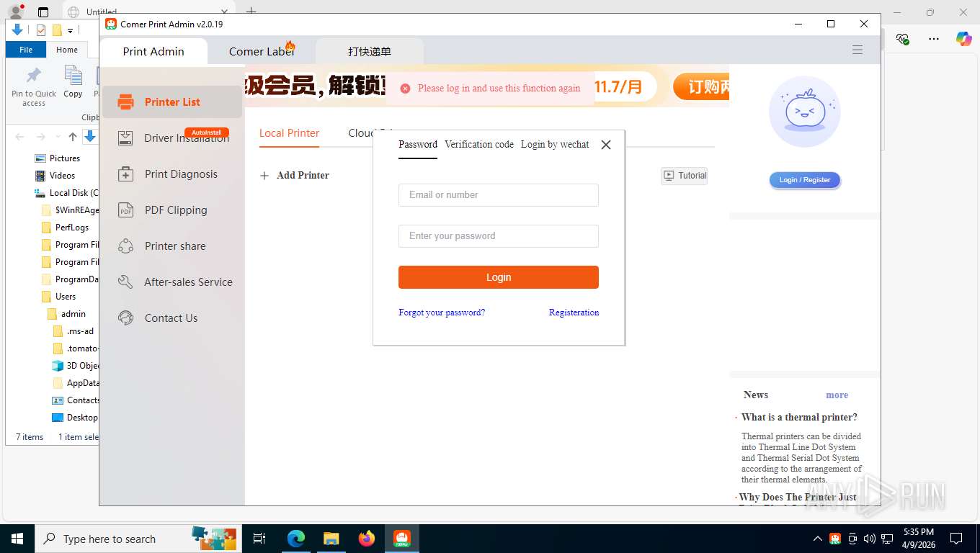The width and height of the screenshot is (980, 553).
Task: Open File Explorer from the taskbar
Action: click(331, 539)
